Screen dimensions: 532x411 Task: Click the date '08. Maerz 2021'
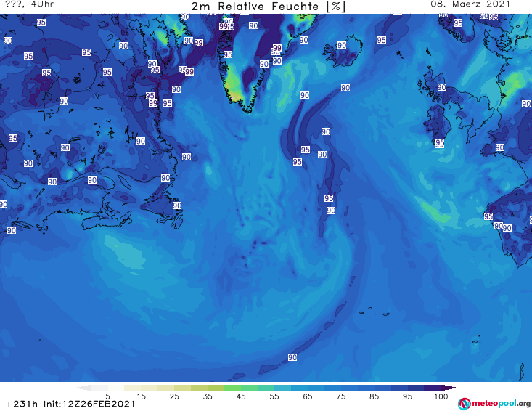click(470, 4)
